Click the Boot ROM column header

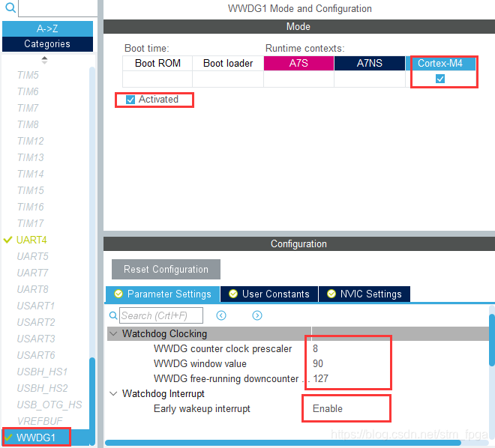[157, 64]
